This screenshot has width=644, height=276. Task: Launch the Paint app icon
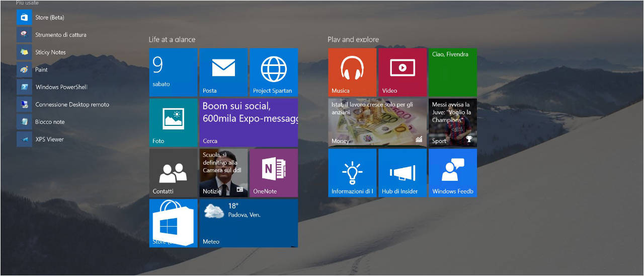(24, 70)
